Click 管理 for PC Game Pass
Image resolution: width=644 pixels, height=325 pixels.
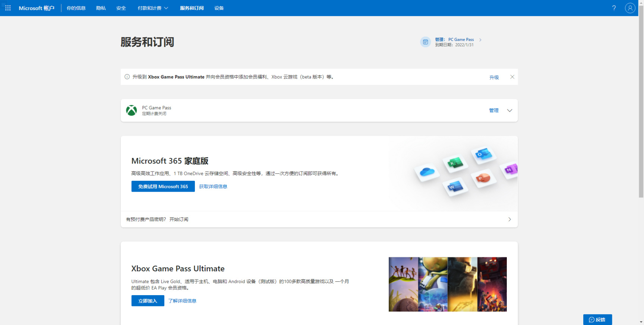pyautogui.click(x=494, y=110)
